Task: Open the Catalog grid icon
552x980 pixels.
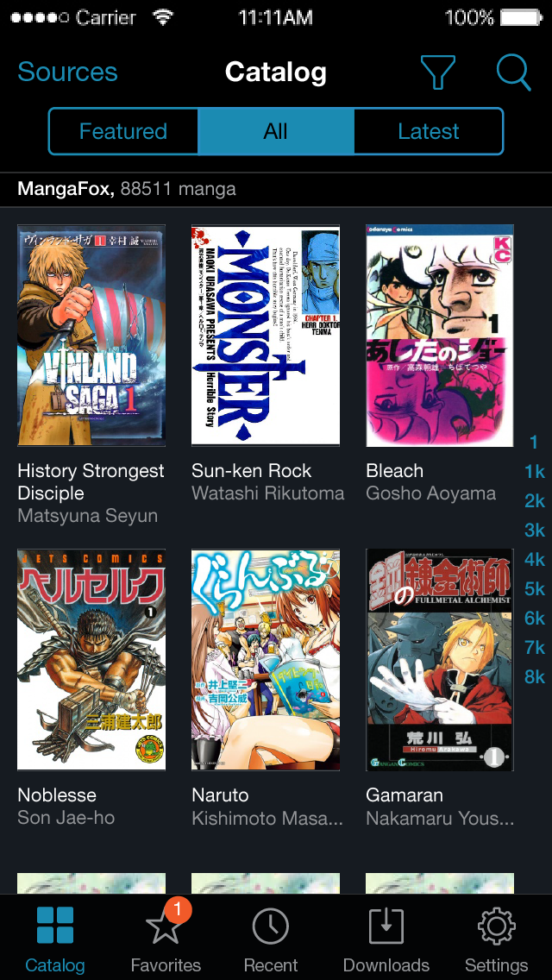Action: tap(55, 925)
